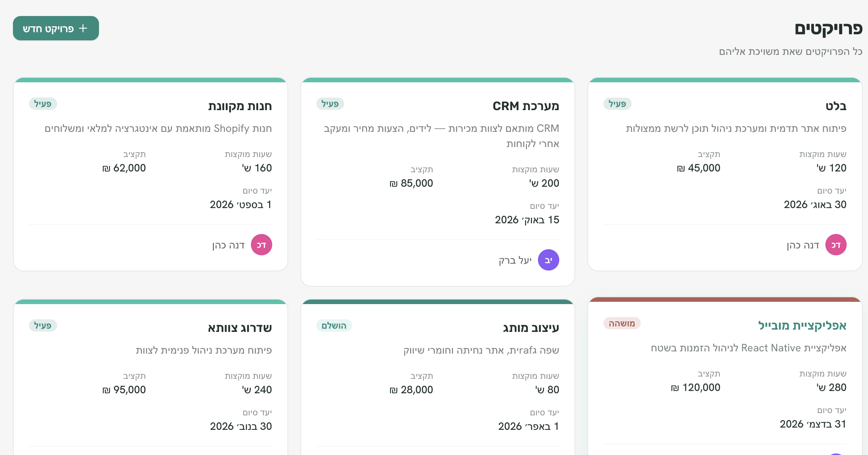Open the 'אפליקציית מובייל' project title link
868x455 pixels.
[x=802, y=325]
